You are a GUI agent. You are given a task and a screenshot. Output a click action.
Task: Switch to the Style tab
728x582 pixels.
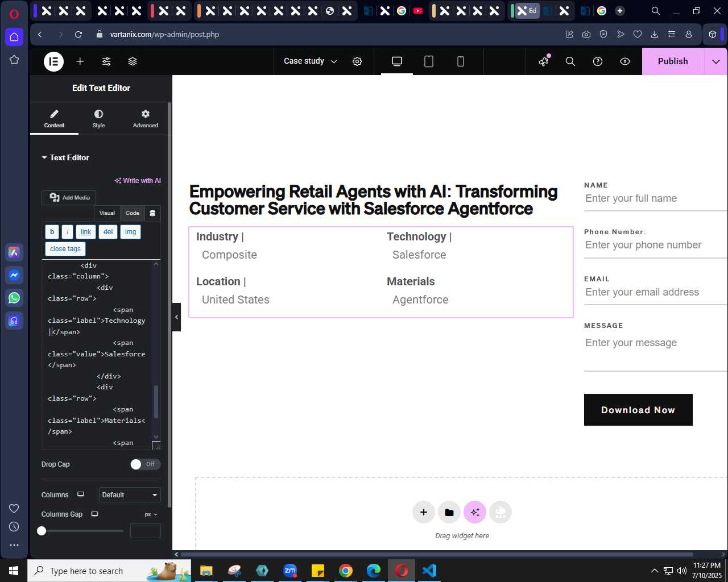point(99,118)
